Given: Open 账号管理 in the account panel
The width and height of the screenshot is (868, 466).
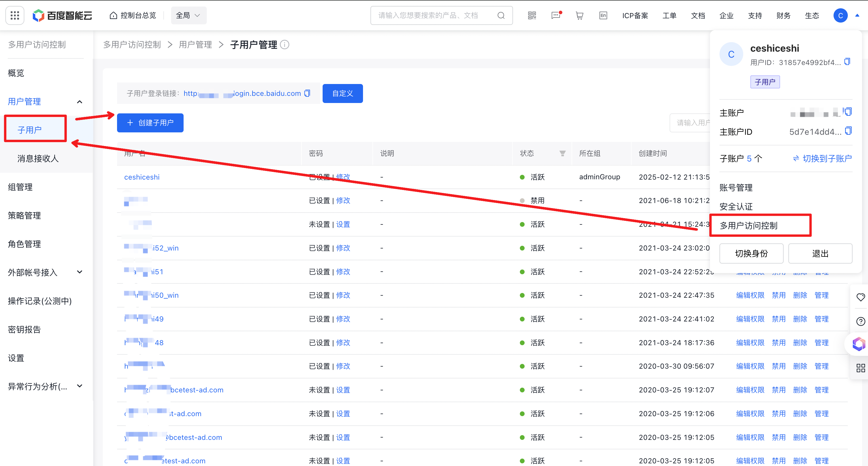Looking at the screenshot, I should click(736, 188).
